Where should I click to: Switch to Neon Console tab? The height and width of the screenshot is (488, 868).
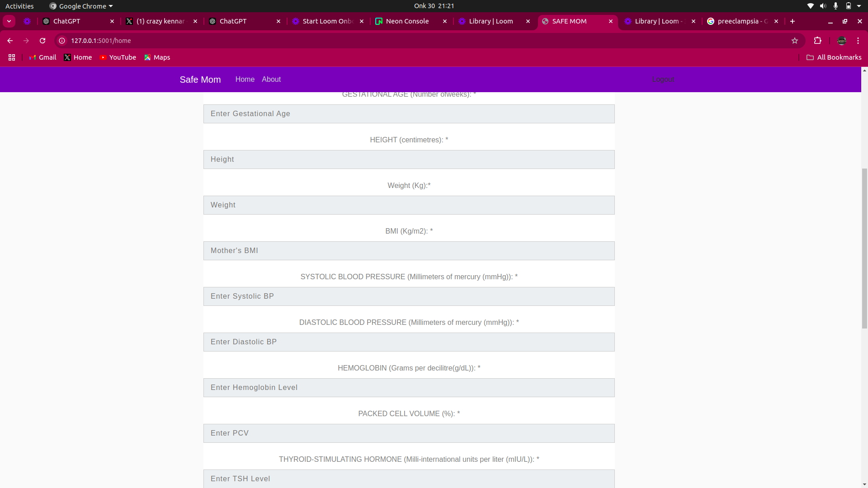(x=407, y=21)
